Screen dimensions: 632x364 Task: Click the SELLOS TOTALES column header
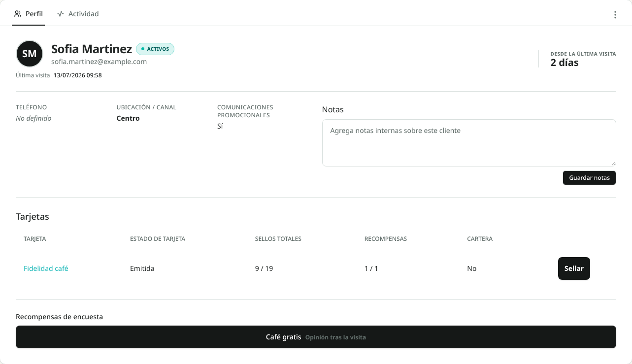coord(278,239)
